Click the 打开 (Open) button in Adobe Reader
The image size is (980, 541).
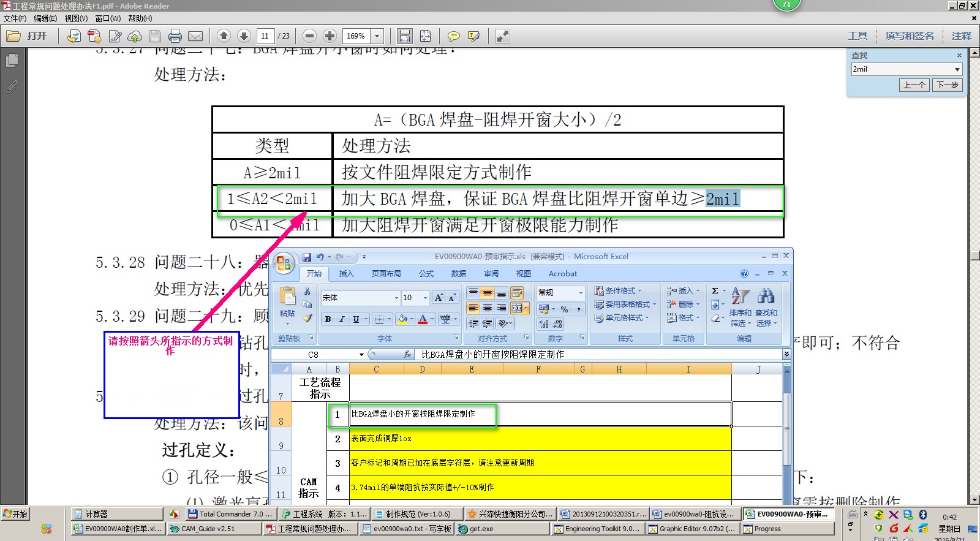click(27, 36)
